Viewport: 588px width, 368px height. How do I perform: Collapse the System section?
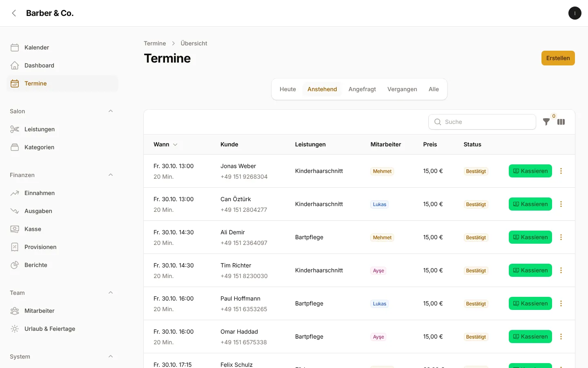click(x=111, y=357)
